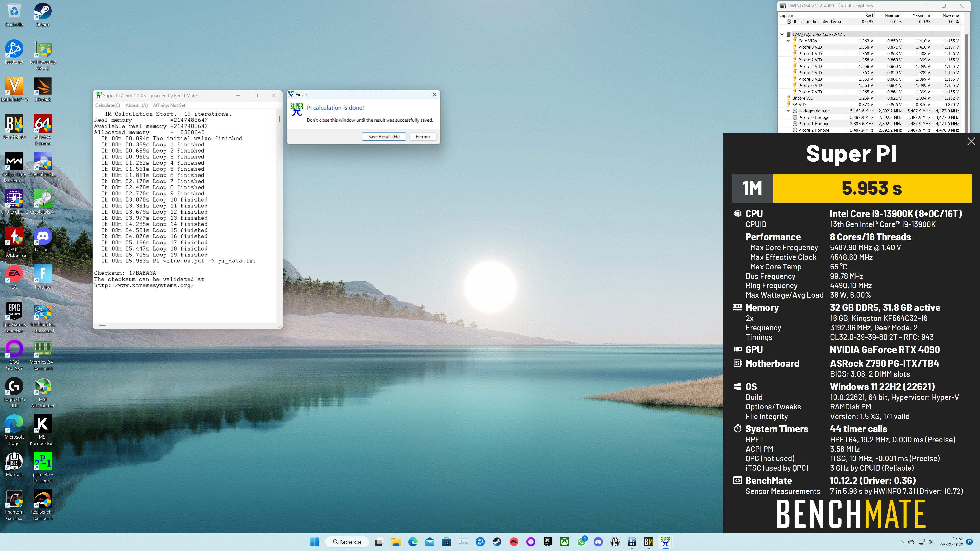Select the AIDA64 Extreme desktop icon
Screen dimensions: 980x551
click(43, 130)
